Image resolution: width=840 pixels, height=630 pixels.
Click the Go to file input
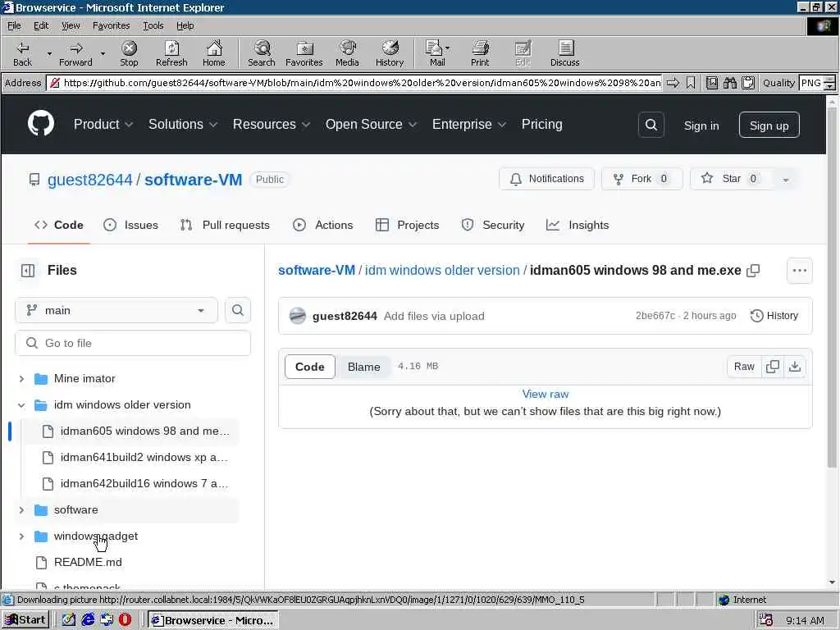133,344
